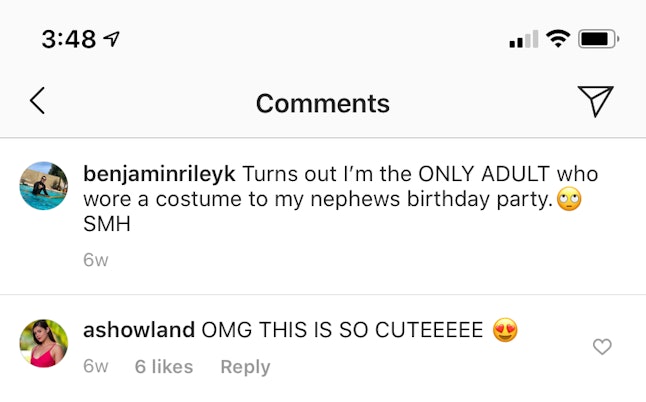The width and height of the screenshot is (646, 402).
Task: Tap the "OMG THIS IS SO CUTEEEEE" comment text
Action: coord(342,330)
